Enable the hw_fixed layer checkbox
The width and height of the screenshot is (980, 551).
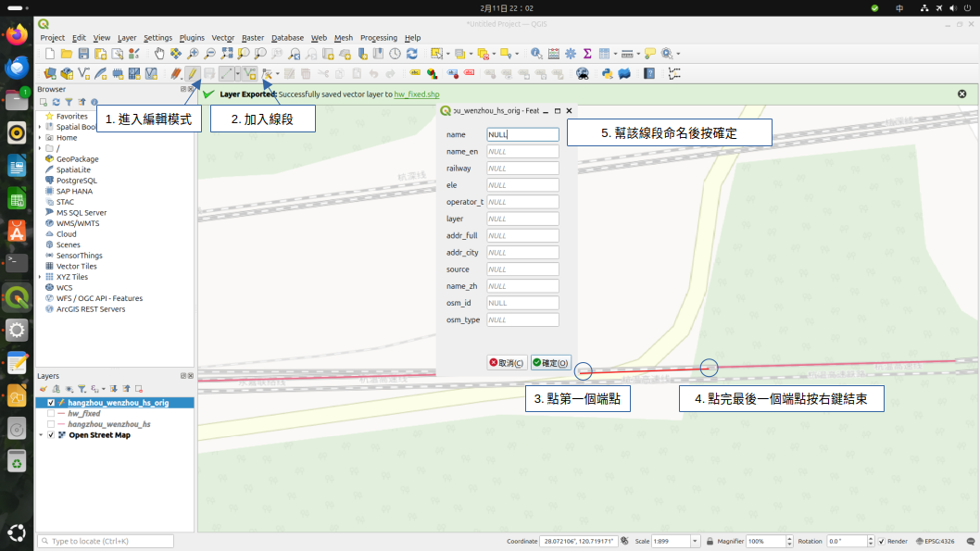coord(51,414)
